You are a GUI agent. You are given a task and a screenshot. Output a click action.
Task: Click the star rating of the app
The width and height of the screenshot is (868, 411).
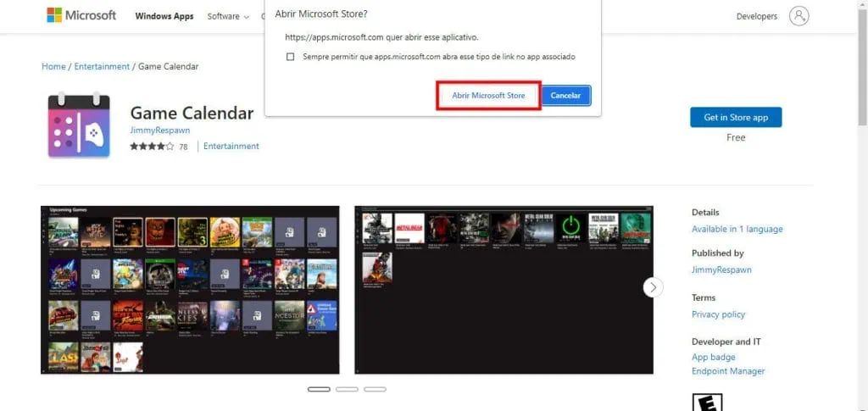click(x=152, y=147)
